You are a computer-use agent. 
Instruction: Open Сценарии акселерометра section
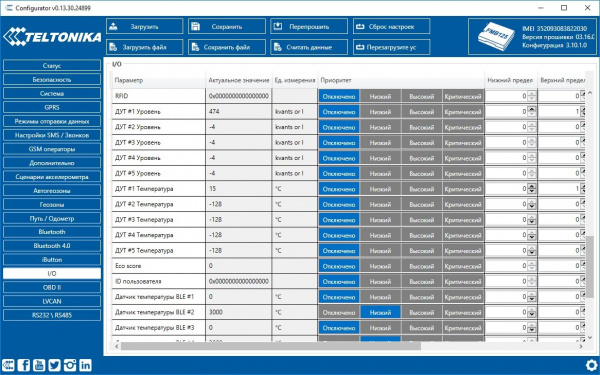point(52,176)
